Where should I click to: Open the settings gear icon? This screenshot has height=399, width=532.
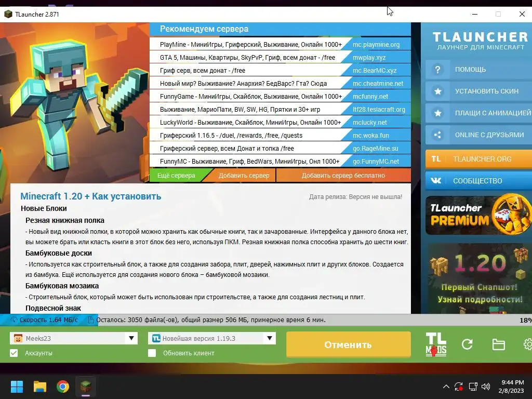click(528, 344)
